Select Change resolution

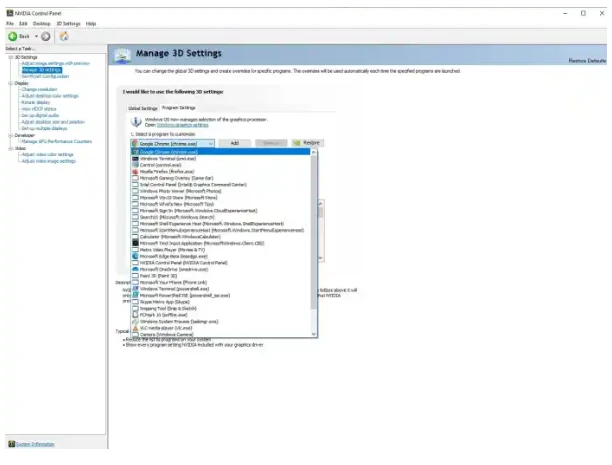39,89
